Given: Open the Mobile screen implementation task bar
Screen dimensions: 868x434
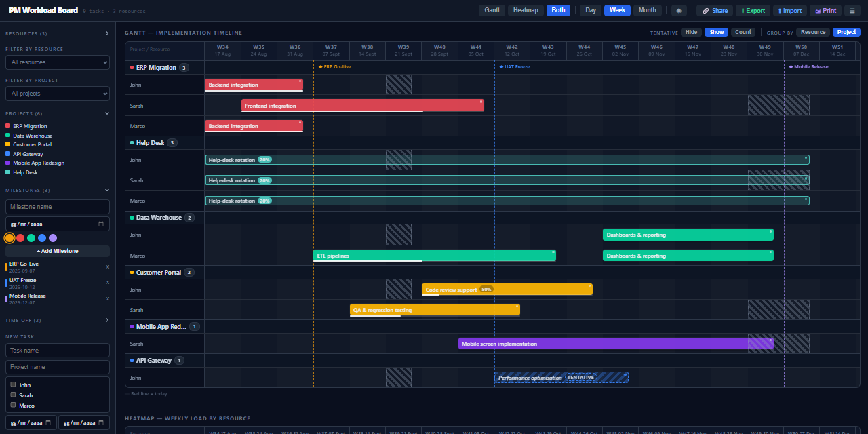Looking at the screenshot, I should (616, 344).
